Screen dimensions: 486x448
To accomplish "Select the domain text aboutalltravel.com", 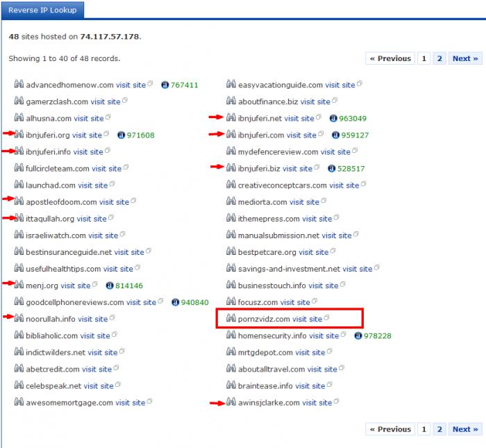I will click(271, 370).
